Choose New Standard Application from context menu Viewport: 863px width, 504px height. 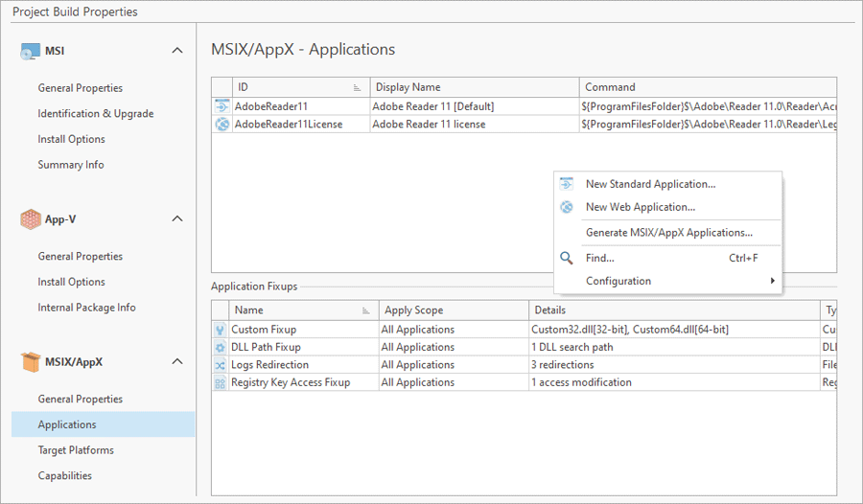[x=667, y=184]
